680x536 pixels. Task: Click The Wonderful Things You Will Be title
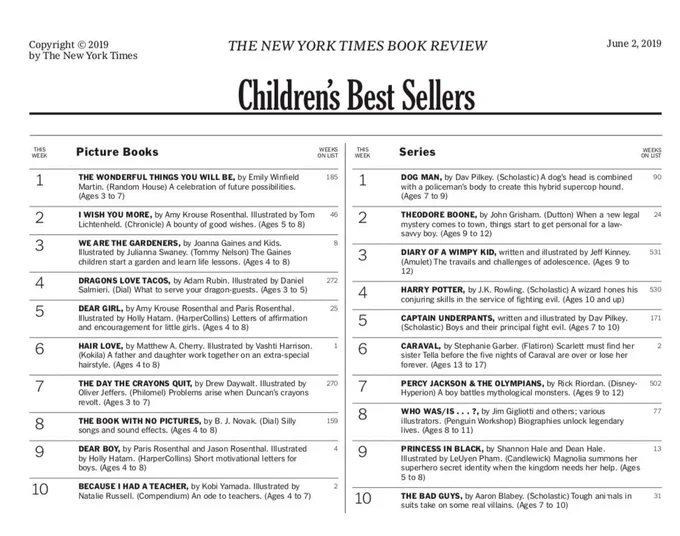click(x=157, y=177)
